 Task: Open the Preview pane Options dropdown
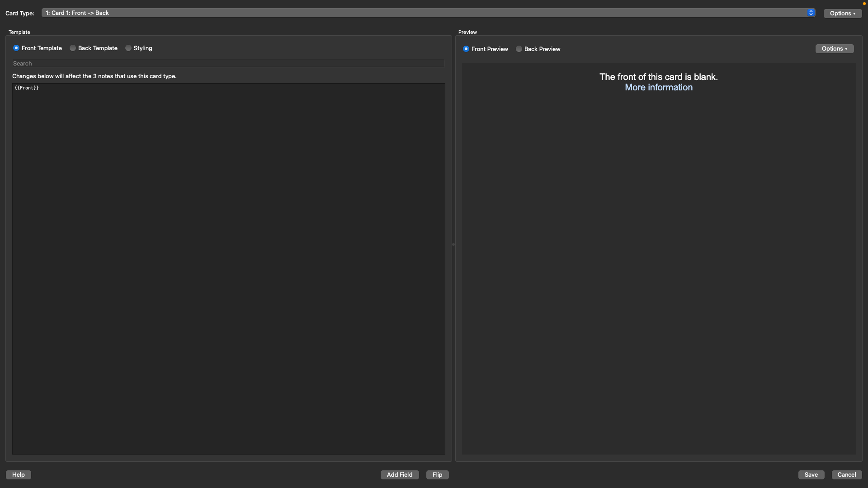(x=834, y=48)
